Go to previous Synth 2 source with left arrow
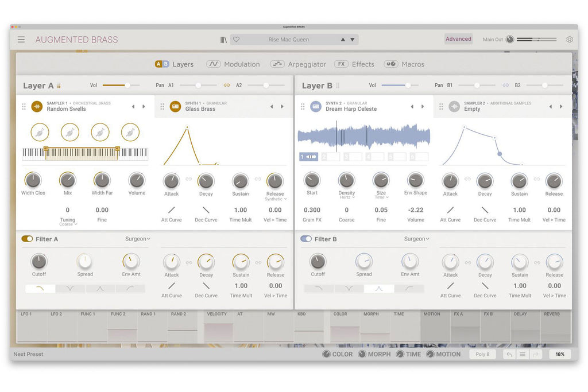Viewport: 588px width, 392px height. [412, 106]
